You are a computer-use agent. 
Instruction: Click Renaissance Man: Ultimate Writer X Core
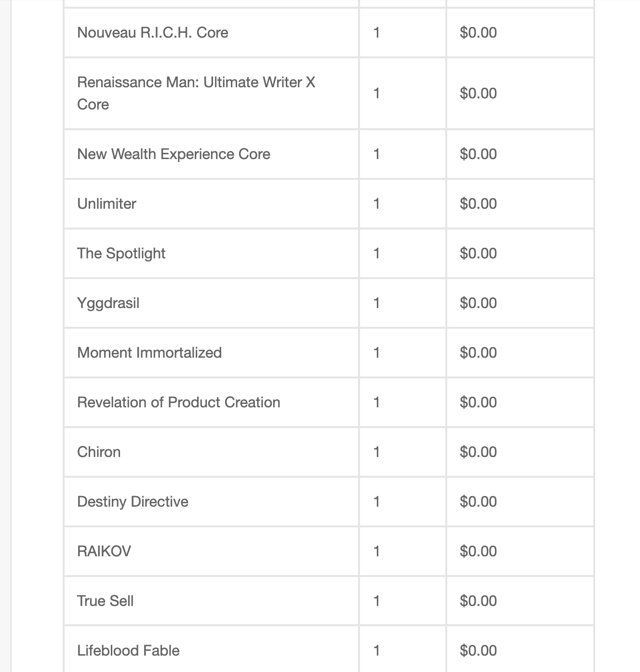click(x=196, y=93)
